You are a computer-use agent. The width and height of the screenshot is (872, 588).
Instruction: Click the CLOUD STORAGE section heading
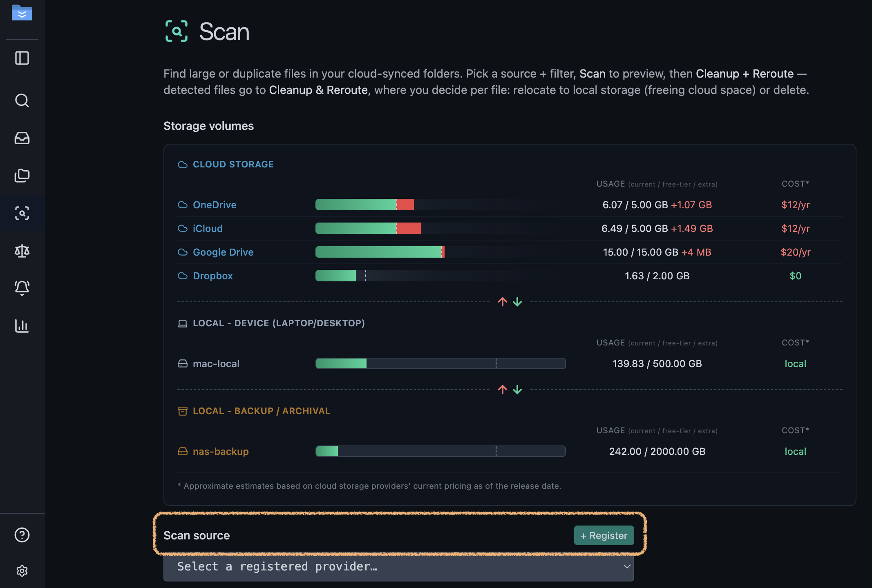[x=233, y=165]
